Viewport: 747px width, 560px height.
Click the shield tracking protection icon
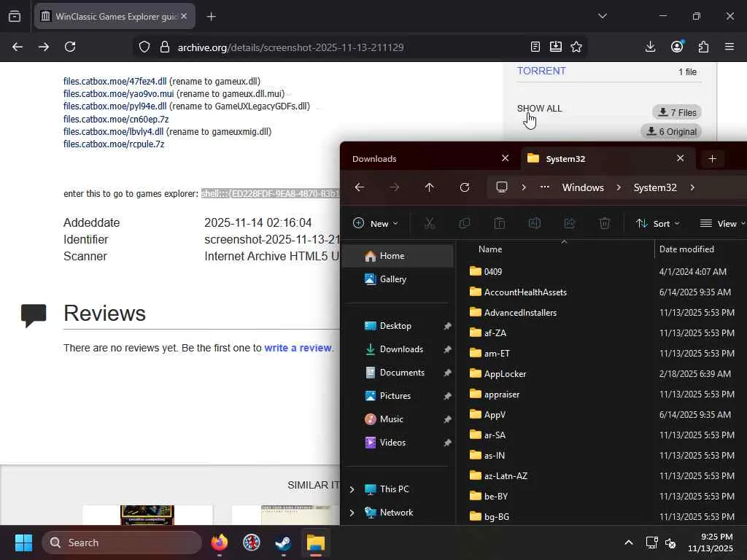pos(144,47)
